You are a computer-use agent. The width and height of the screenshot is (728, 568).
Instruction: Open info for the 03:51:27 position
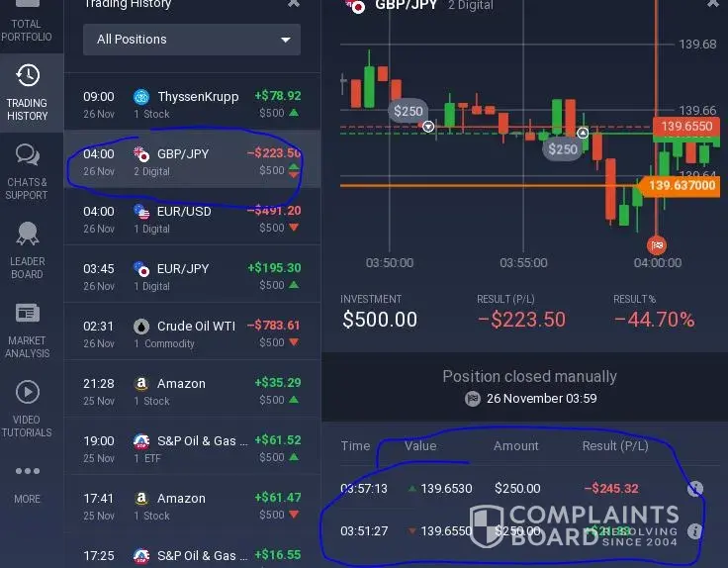click(x=695, y=530)
